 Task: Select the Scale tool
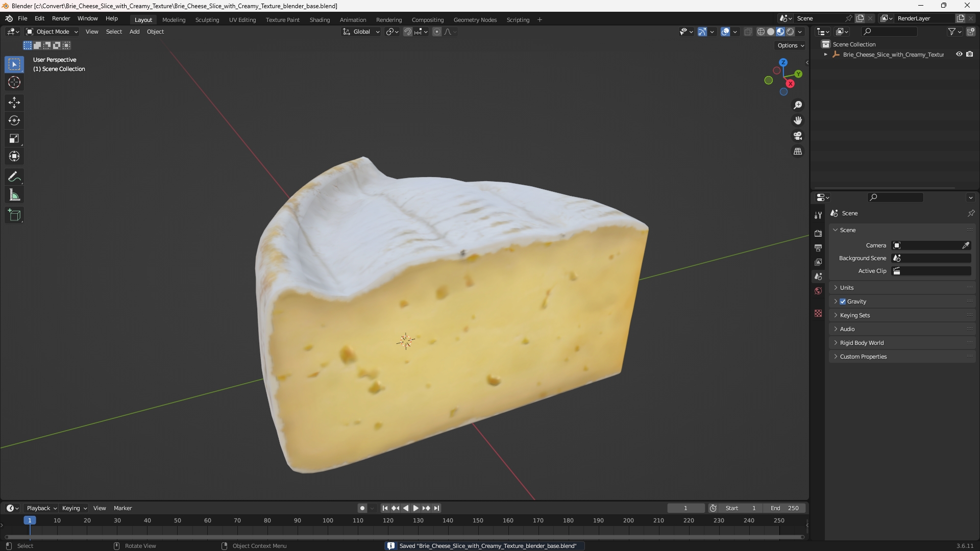point(14,138)
